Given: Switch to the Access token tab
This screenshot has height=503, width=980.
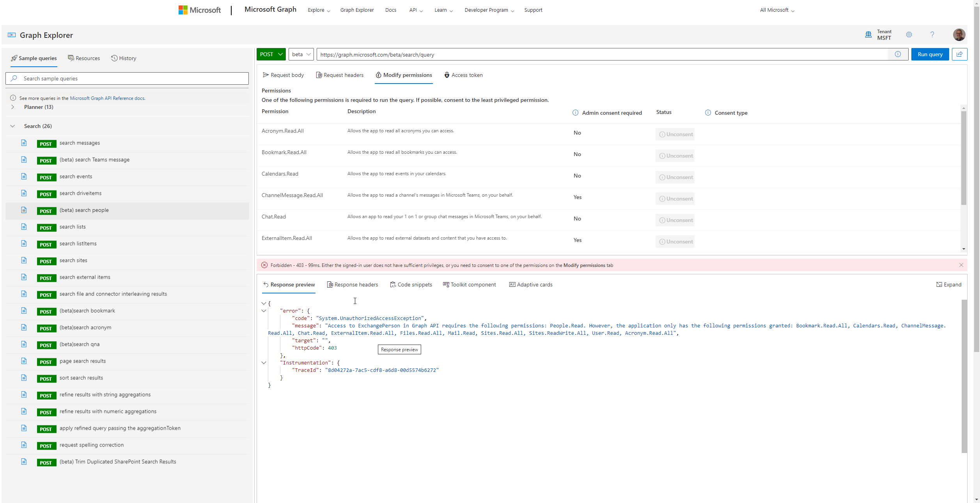Looking at the screenshot, I should pyautogui.click(x=464, y=75).
